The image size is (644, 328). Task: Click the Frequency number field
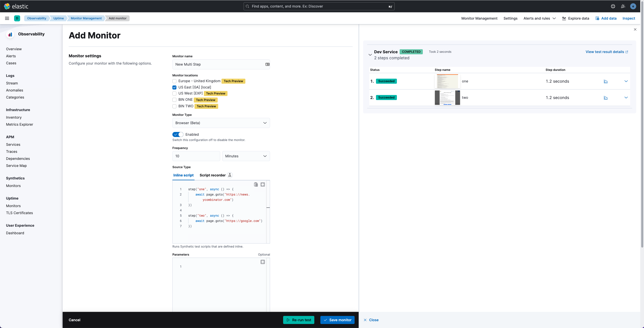[x=196, y=156]
